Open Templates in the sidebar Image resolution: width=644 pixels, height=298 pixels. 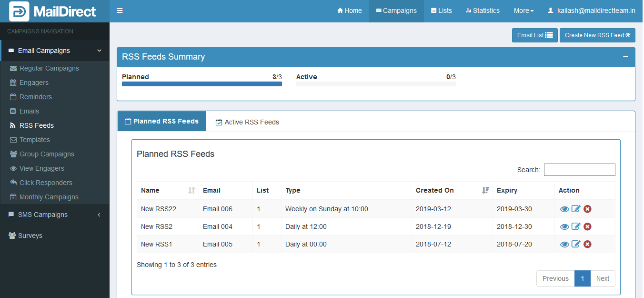34,140
